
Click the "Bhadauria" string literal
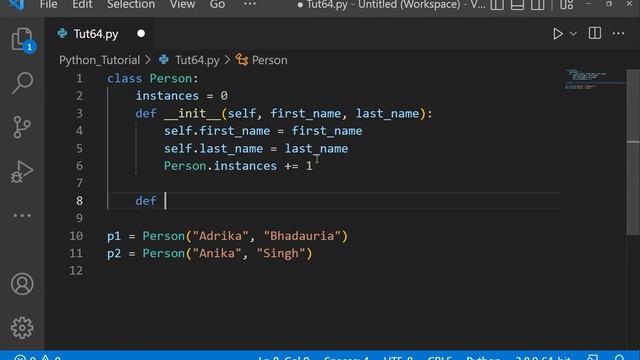point(302,236)
